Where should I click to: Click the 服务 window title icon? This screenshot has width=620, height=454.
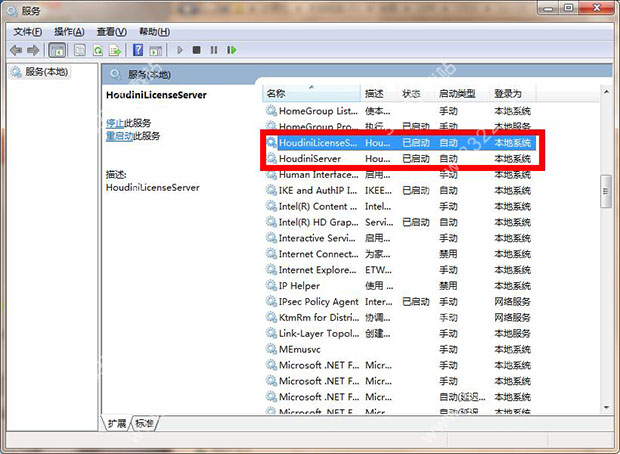pyautogui.click(x=12, y=11)
